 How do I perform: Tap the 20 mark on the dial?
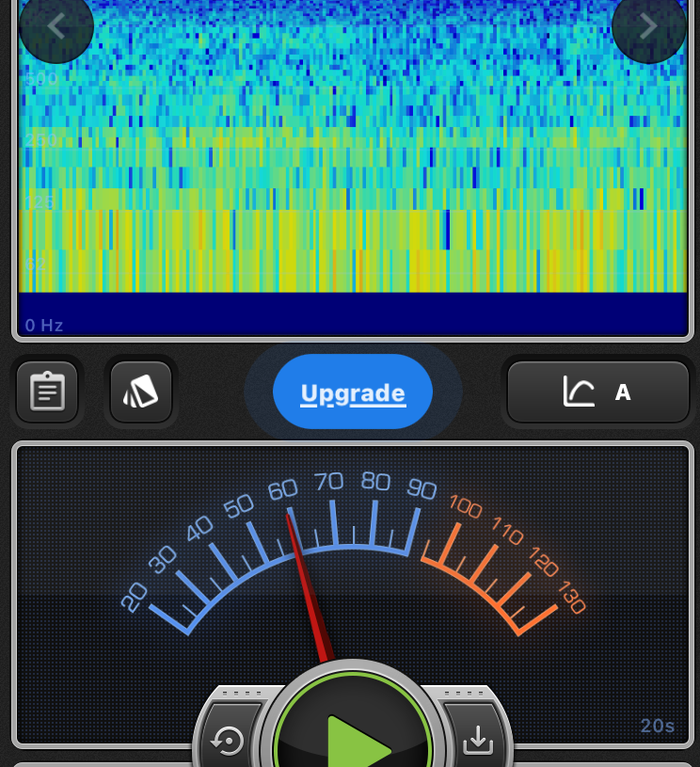pos(135,597)
